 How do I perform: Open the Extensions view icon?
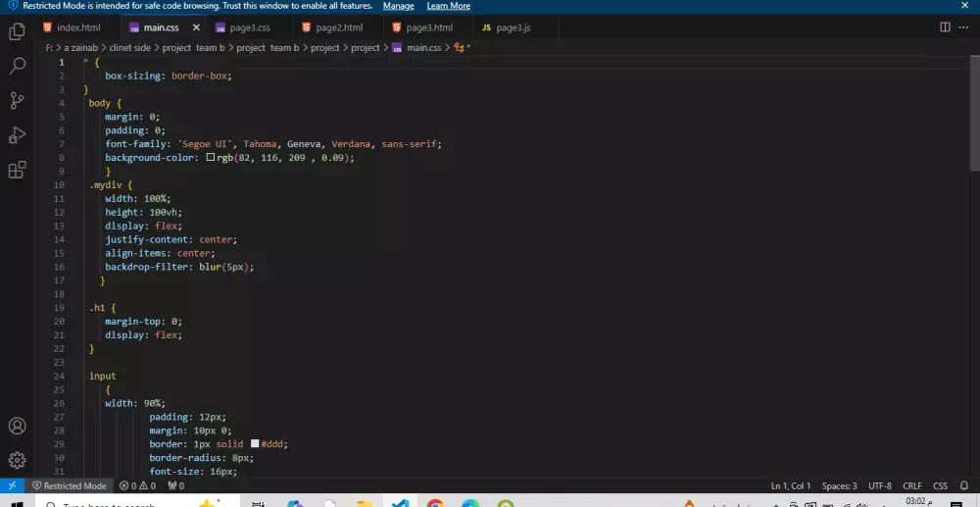[x=17, y=170]
